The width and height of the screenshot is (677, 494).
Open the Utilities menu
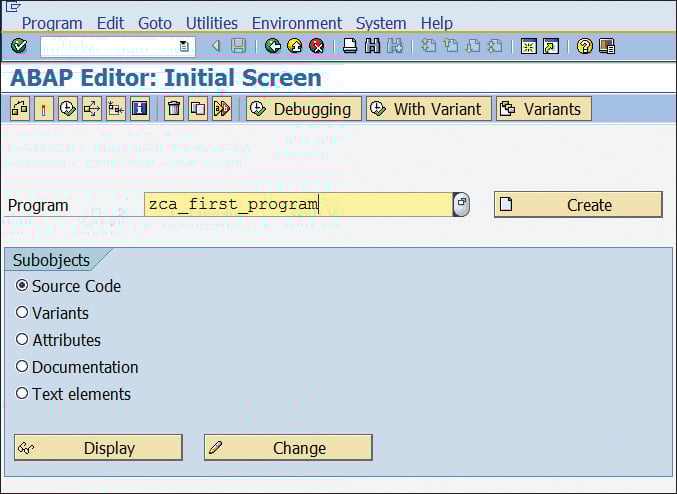click(x=212, y=23)
